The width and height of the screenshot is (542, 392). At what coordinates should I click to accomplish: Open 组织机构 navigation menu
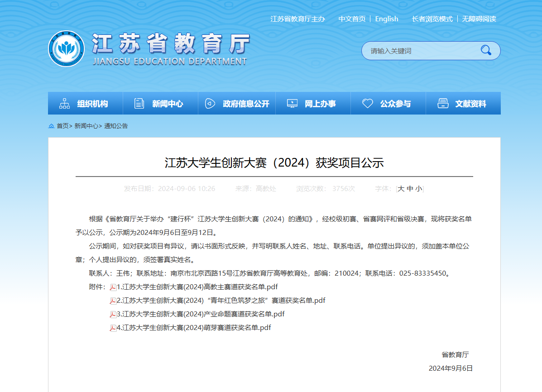[x=85, y=104]
